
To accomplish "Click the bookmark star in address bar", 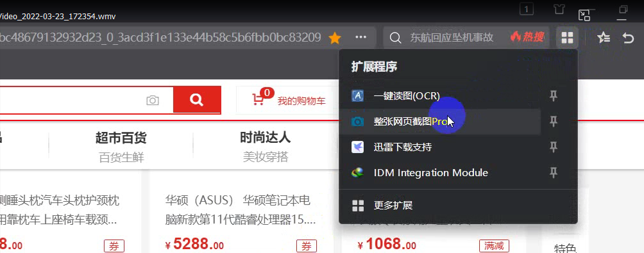I will (x=335, y=38).
